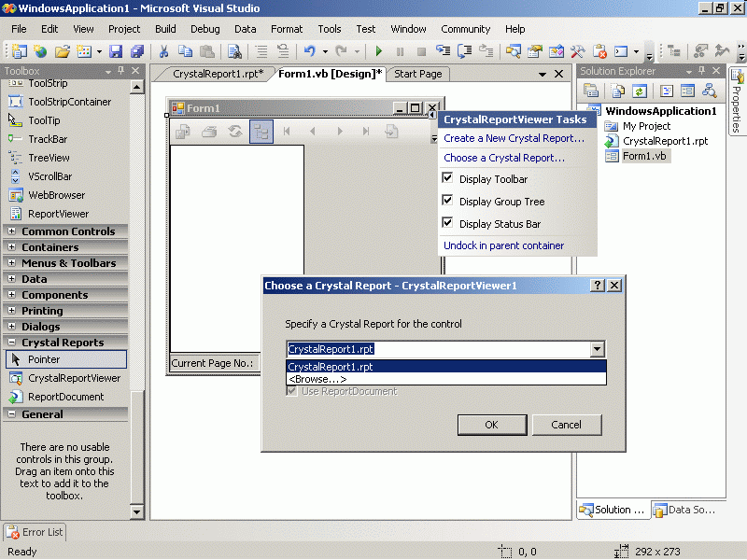Collapse the Crystal Reports toolbox group

click(x=12, y=343)
